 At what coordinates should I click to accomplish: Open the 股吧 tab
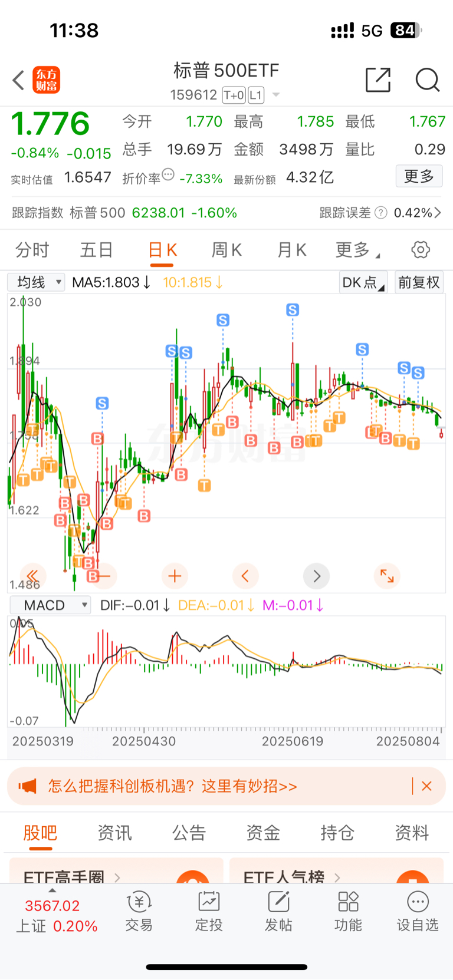pos(40,833)
